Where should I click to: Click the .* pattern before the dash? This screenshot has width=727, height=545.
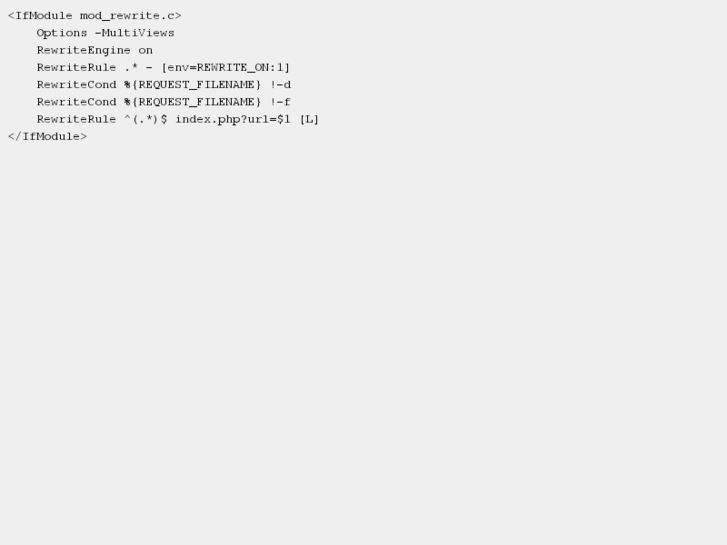point(131,67)
